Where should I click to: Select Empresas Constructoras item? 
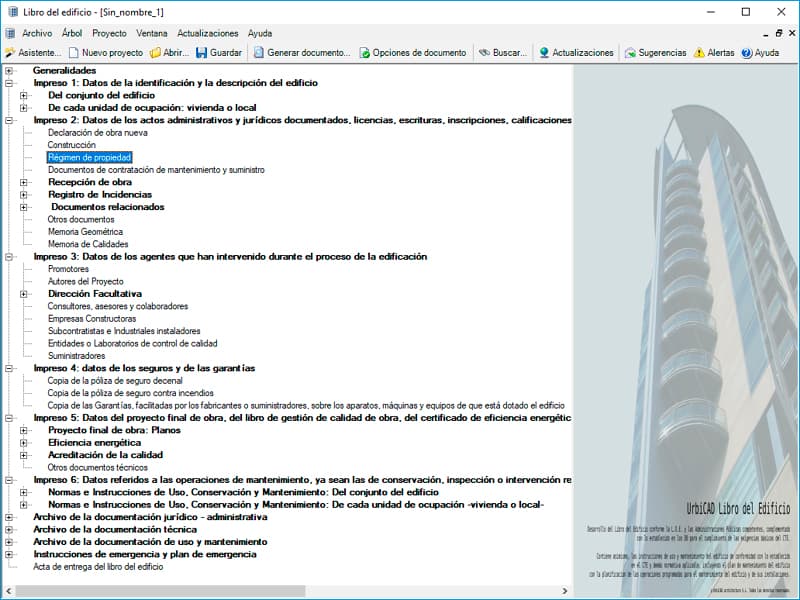click(92, 318)
